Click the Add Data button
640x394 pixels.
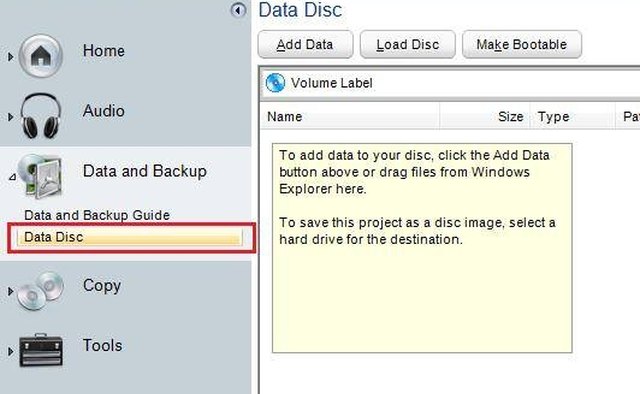(x=305, y=45)
